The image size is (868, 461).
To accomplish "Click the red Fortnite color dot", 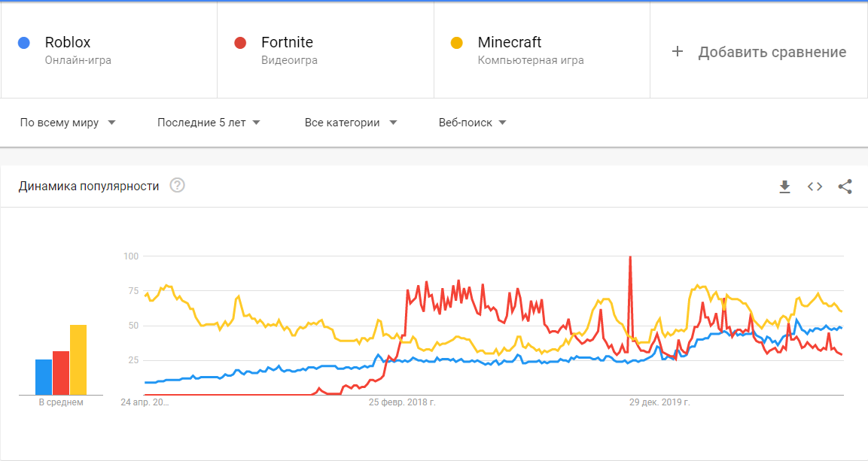I will tap(240, 43).
